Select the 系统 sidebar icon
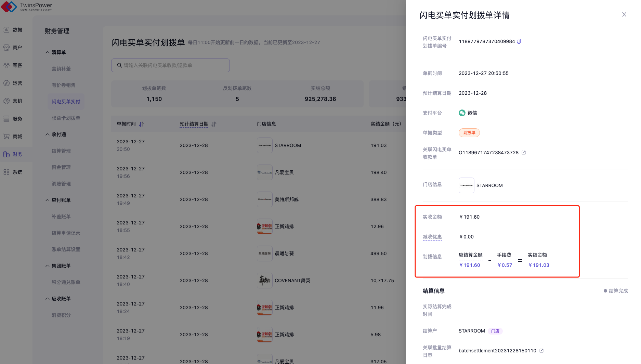Viewport: 641px width, 364px height. coord(6,172)
